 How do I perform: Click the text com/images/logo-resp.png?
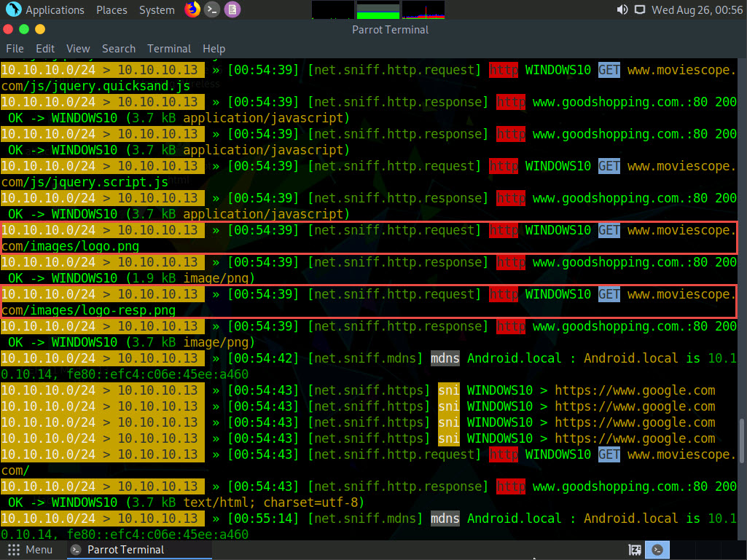click(x=88, y=310)
